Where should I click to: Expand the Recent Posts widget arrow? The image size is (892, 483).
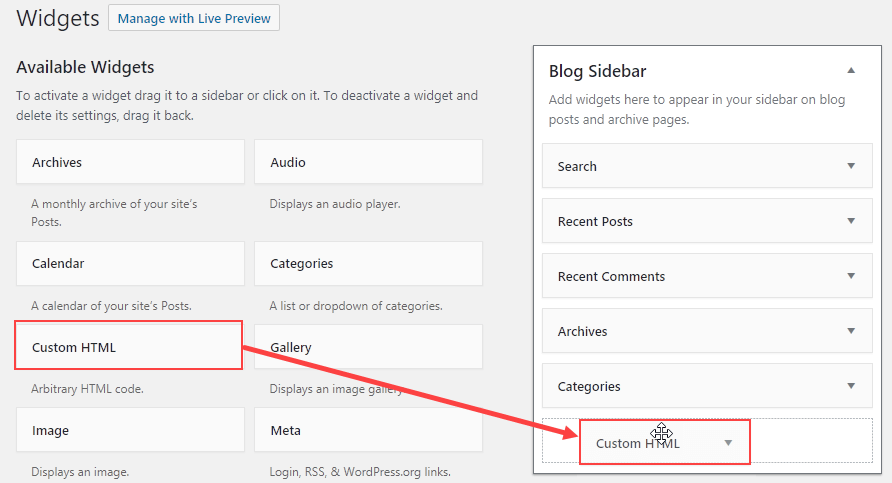pyautogui.click(x=851, y=221)
